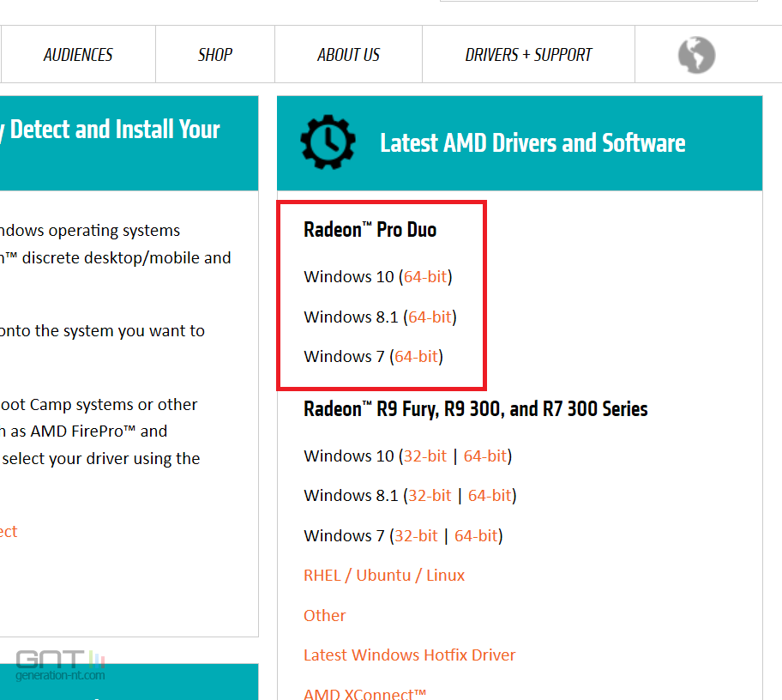Image resolution: width=782 pixels, height=700 pixels.
Task: Open the AMD XConnect link
Action: coord(365,693)
